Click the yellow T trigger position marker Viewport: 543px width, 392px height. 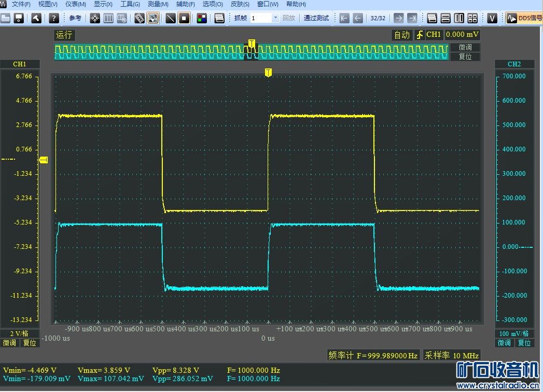(x=268, y=73)
